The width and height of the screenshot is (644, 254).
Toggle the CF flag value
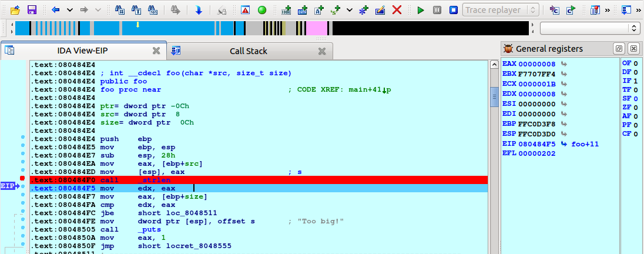point(635,133)
